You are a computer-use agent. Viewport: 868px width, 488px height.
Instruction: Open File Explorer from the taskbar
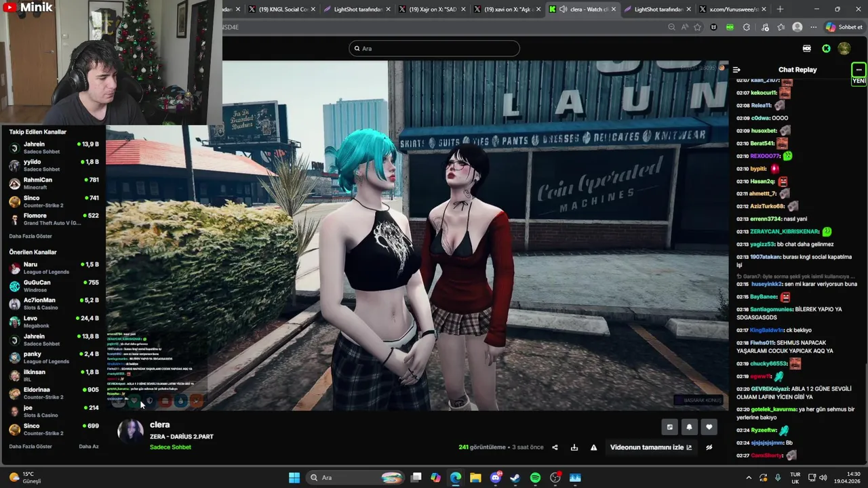475,478
